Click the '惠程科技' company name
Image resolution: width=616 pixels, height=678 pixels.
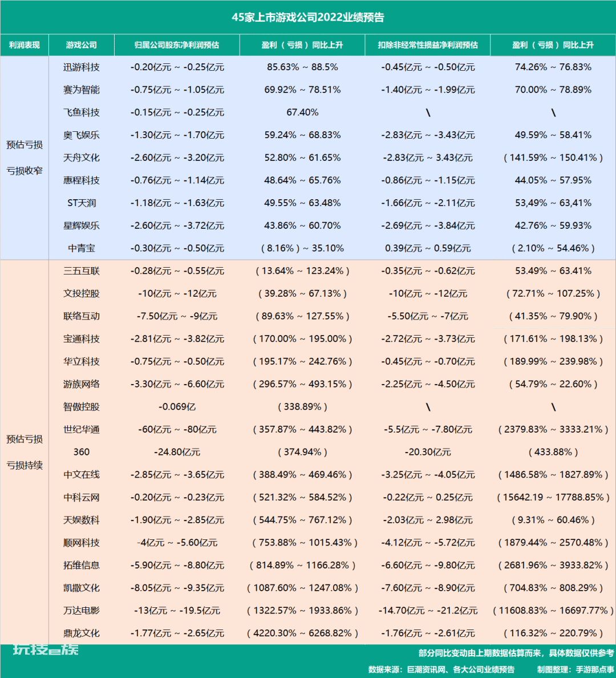(81, 180)
